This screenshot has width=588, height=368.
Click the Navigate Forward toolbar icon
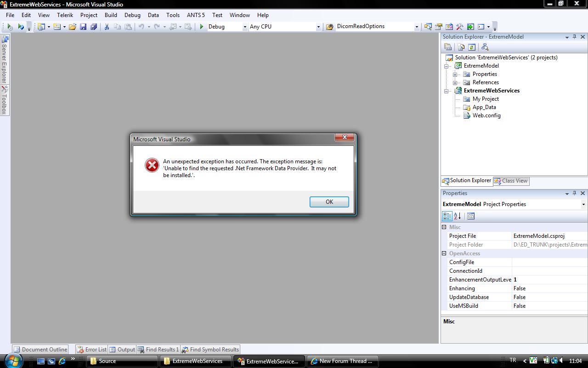point(188,27)
